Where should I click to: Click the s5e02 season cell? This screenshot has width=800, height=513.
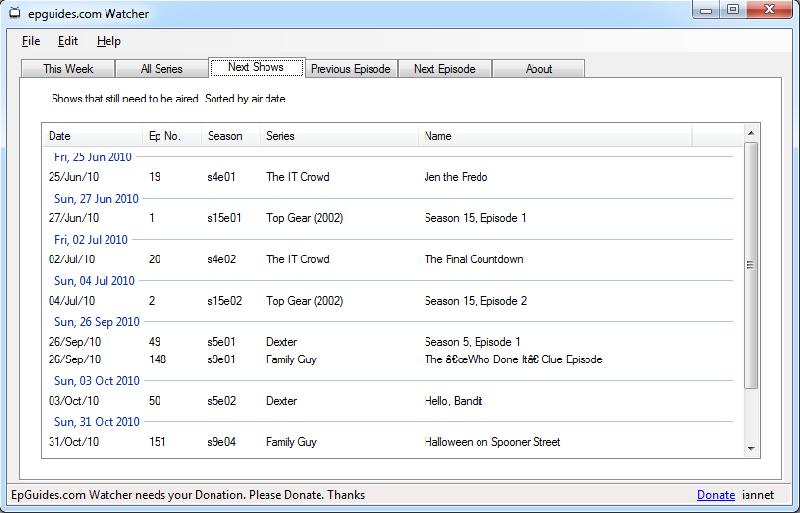coord(221,401)
